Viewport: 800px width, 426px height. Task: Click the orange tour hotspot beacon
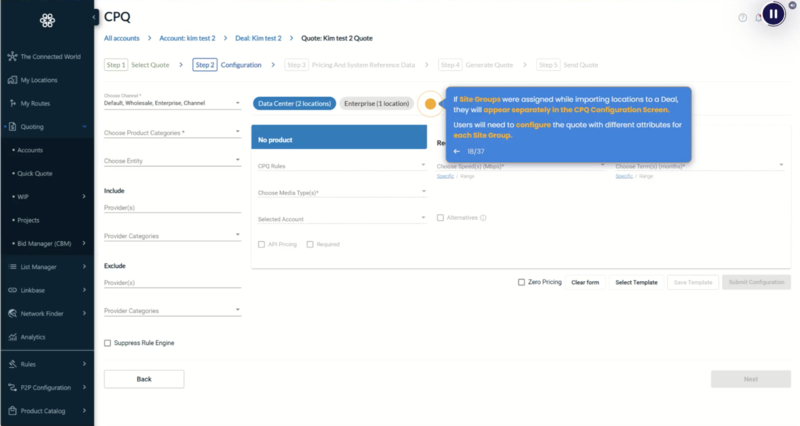[430, 104]
